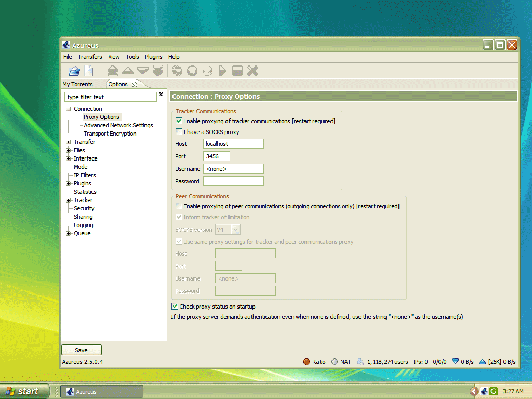Click the grey NAT status indicator
Screen dimensions: 532x399
click(335, 362)
